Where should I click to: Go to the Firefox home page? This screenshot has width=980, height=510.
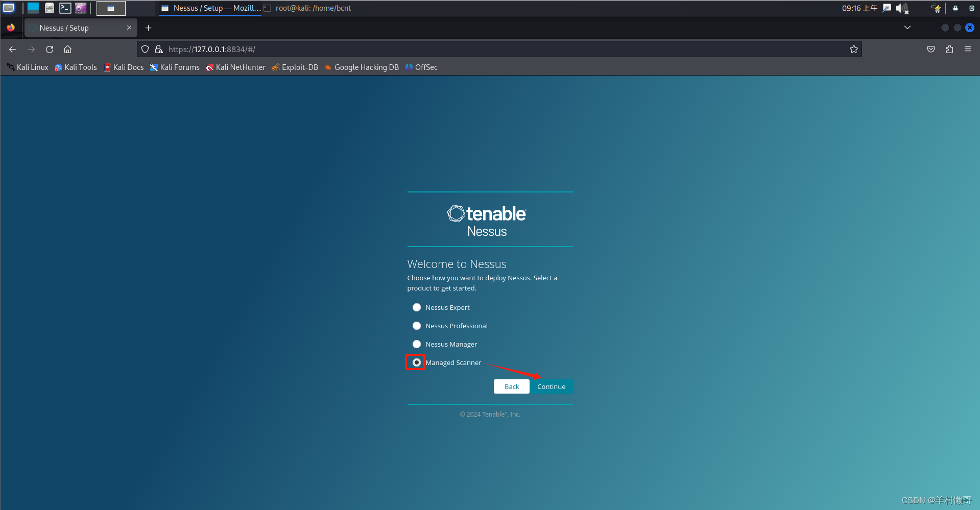click(x=67, y=50)
